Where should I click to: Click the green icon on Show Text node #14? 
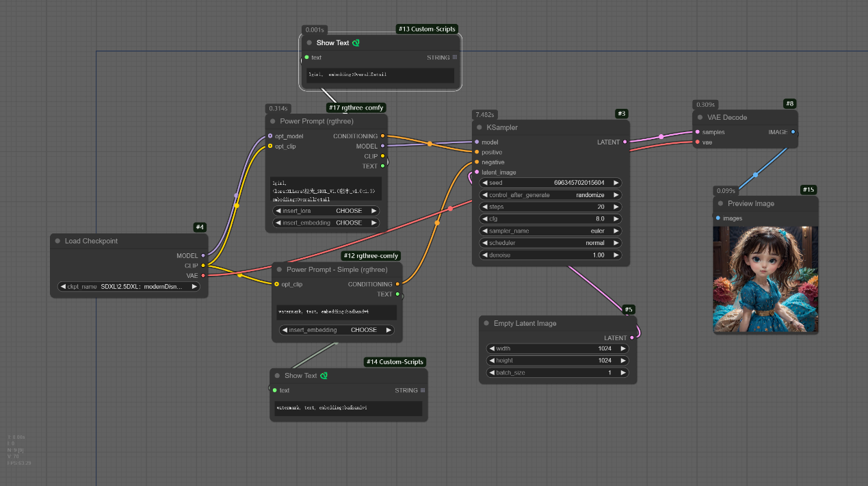[x=324, y=376]
